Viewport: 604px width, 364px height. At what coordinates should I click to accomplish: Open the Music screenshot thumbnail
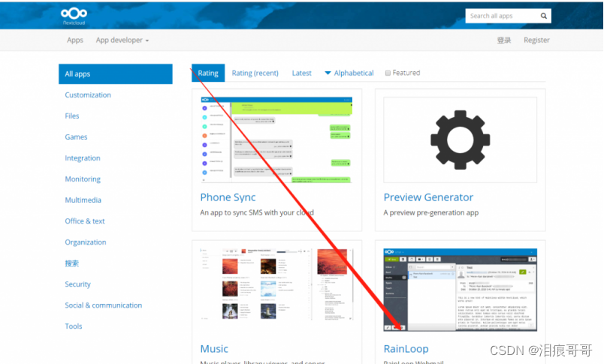tap(276, 284)
